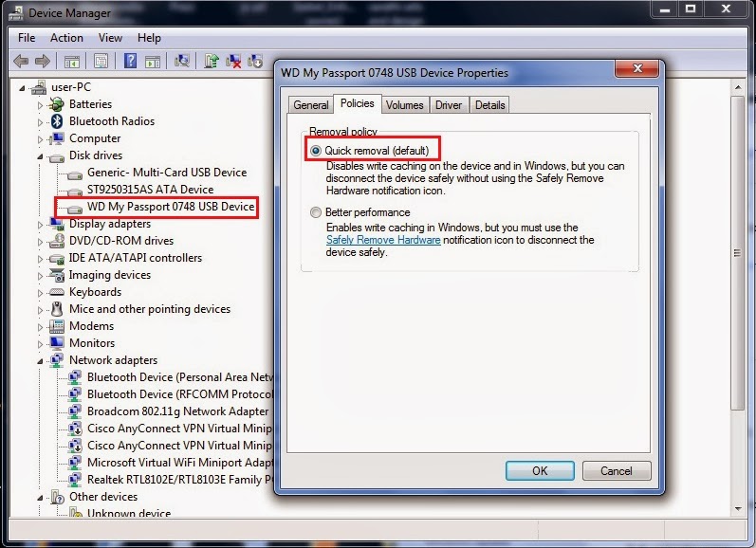Click the Network adapters category icon
This screenshot has height=548, width=756.
coord(56,360)
